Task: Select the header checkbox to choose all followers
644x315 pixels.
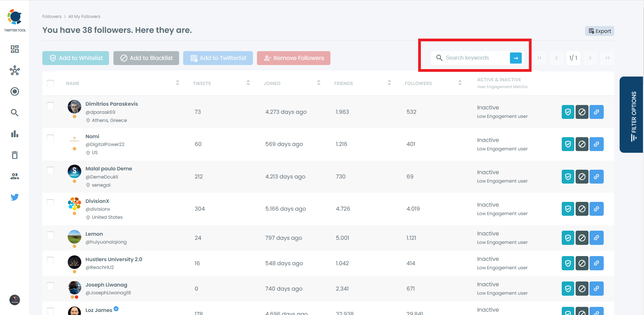Action: (x=50, y=83)
